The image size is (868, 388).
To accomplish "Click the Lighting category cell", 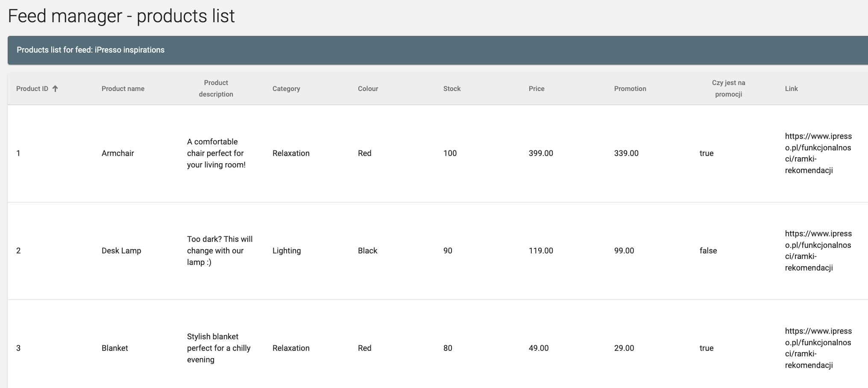I will (x=287, y=250).
